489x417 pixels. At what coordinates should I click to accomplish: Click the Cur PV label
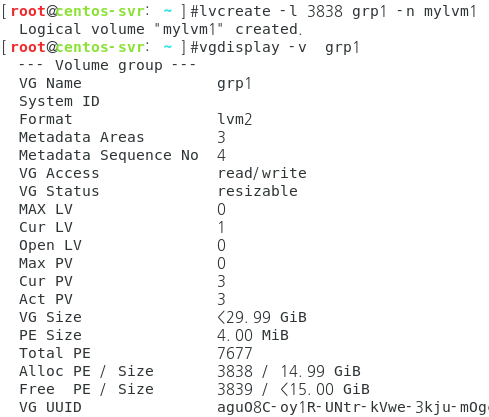pos(46,281)
